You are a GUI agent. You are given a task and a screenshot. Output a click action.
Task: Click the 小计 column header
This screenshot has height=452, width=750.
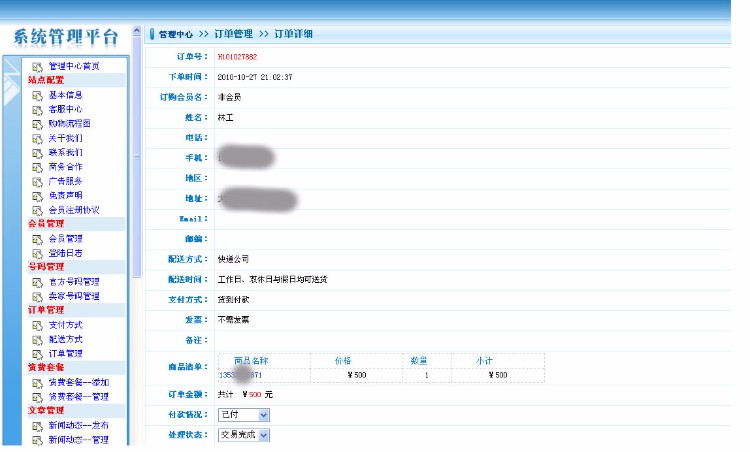pos(484,361)
